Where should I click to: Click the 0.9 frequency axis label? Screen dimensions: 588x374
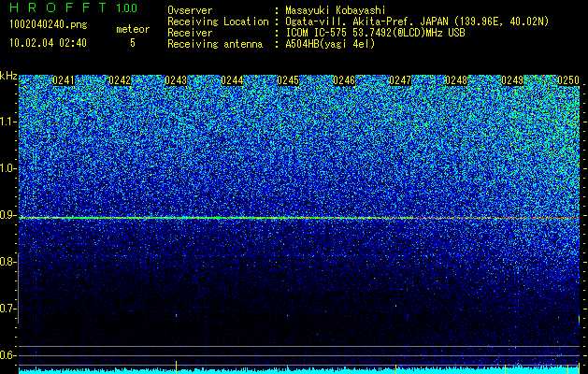pyautogui.click(x=8, y=215)
